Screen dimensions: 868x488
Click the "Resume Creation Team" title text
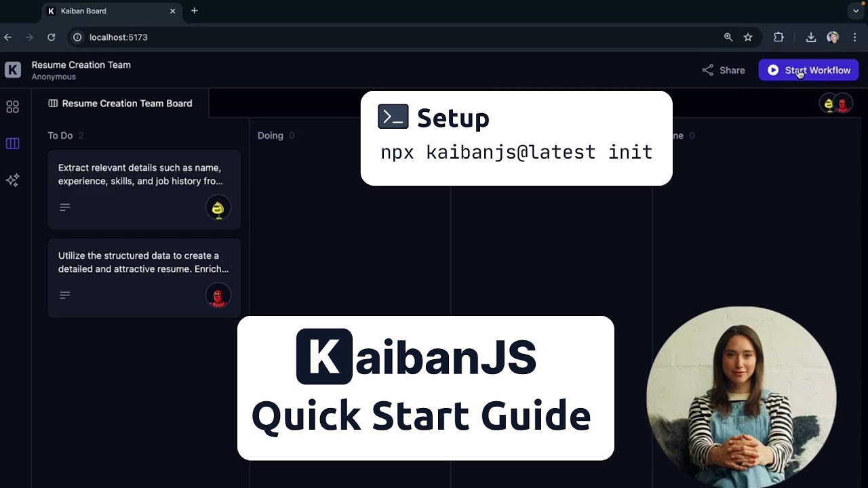(x=81, y=65)
